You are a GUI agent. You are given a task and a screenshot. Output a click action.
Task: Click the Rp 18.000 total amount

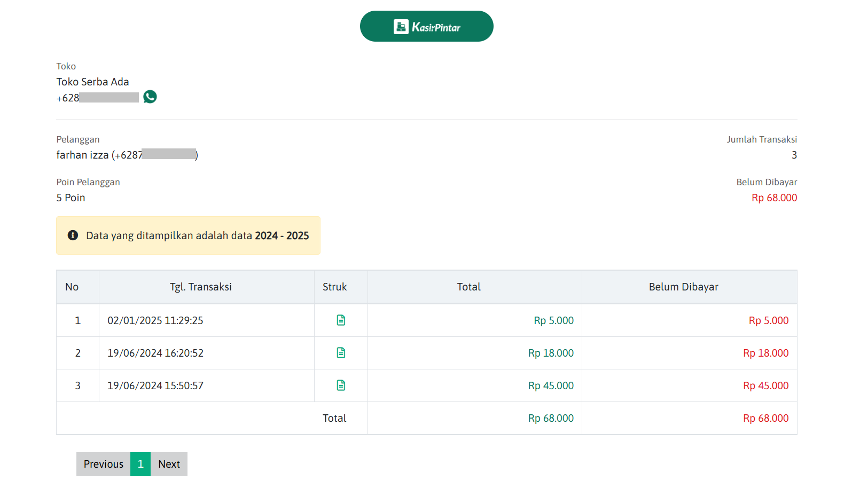[x=551, y=353]
